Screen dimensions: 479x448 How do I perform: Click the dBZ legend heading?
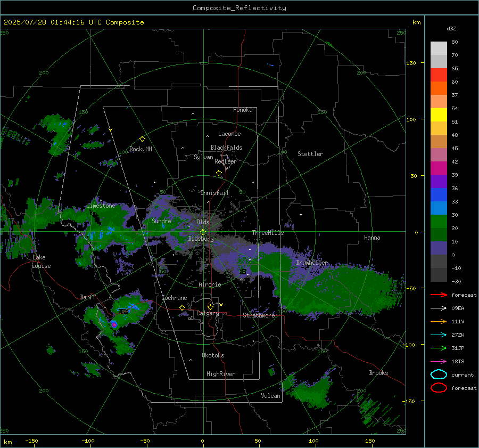[451, 28]
